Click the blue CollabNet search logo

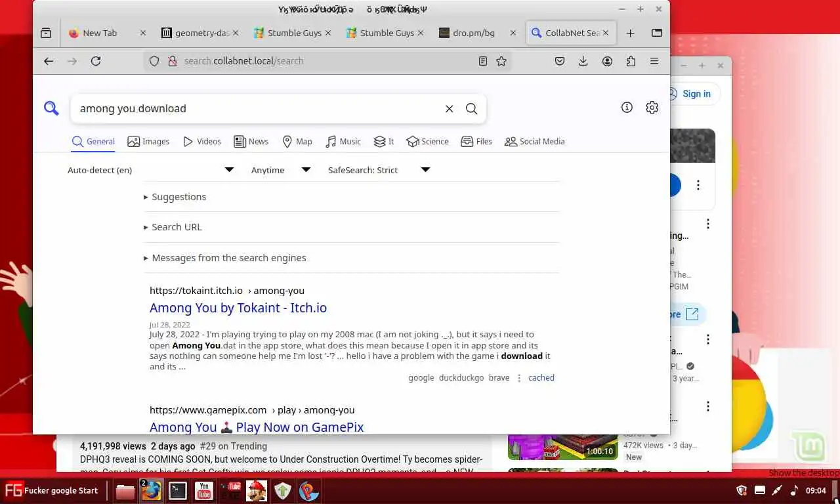(x=51, y=108)
